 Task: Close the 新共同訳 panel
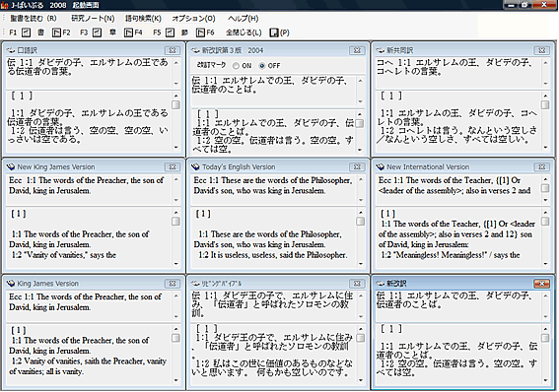point(542,50)
